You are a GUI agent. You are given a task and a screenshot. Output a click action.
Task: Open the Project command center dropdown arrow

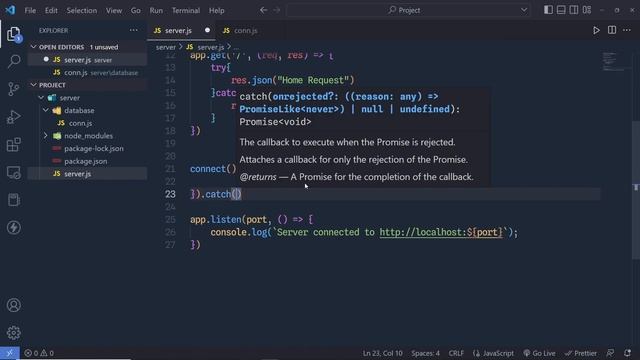[x=524, y=10]
